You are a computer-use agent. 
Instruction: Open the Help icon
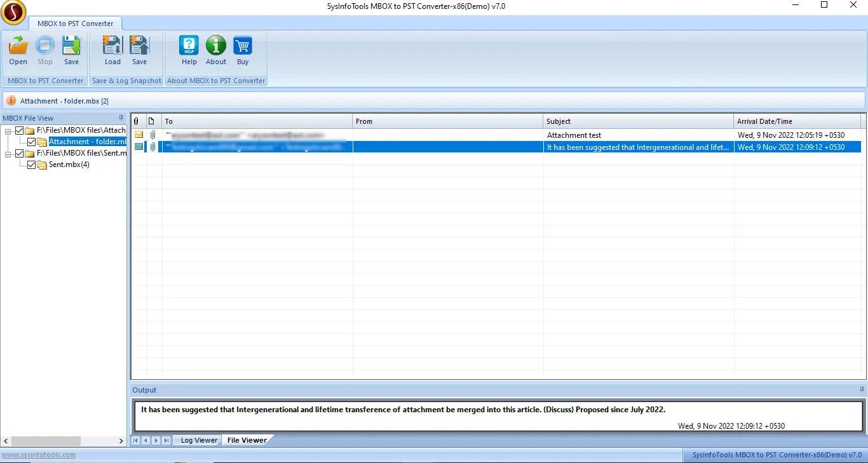189,46
